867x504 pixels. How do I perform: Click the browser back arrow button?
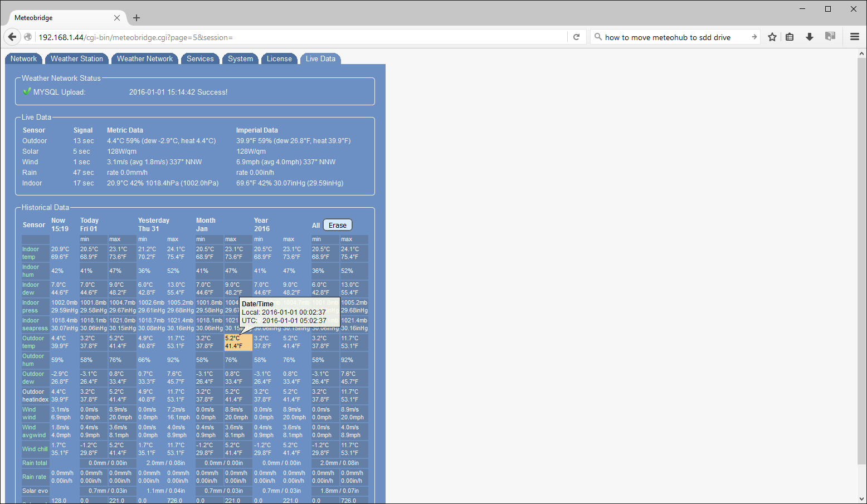12,37
